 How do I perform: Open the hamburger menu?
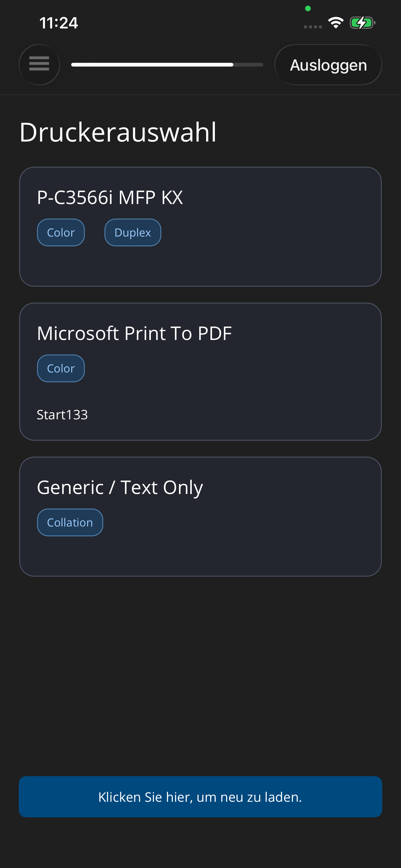coord(39,64)
